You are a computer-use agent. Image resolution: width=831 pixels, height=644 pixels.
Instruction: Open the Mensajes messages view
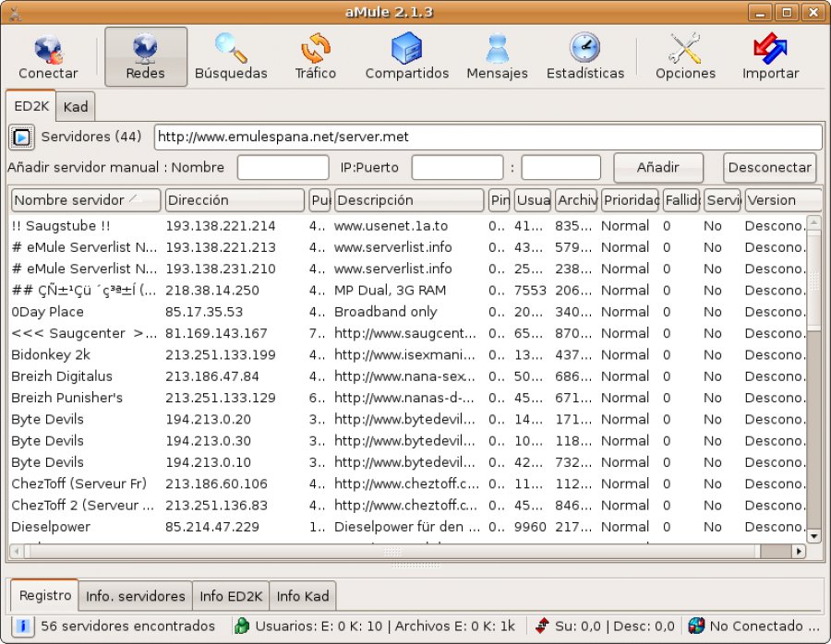pyautogui.click(x=497, y=56)
